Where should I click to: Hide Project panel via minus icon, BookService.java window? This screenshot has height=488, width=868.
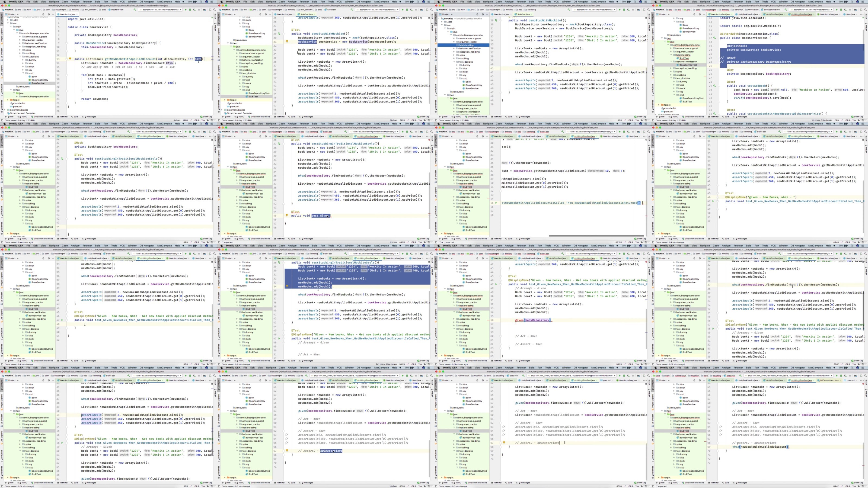click(53, 14)
